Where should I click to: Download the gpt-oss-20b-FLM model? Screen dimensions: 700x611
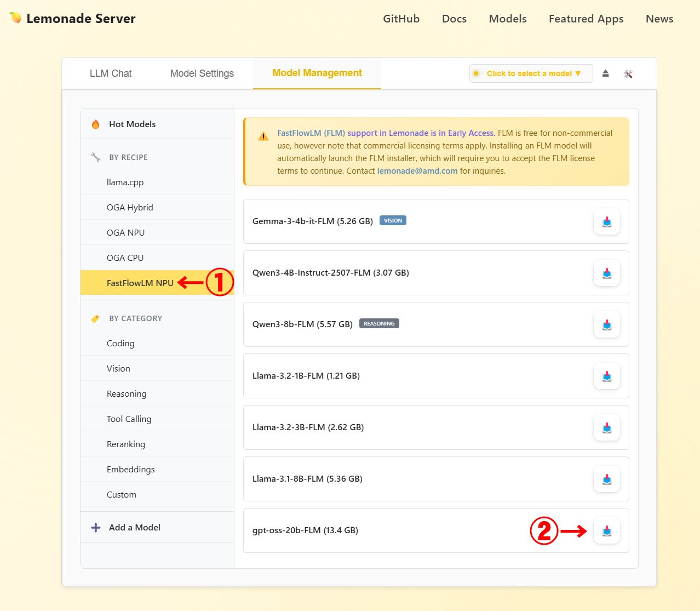coord(606,530)
